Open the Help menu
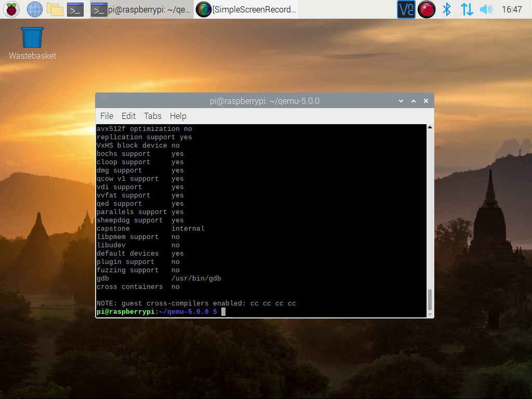532x399 pixels. 178,116
